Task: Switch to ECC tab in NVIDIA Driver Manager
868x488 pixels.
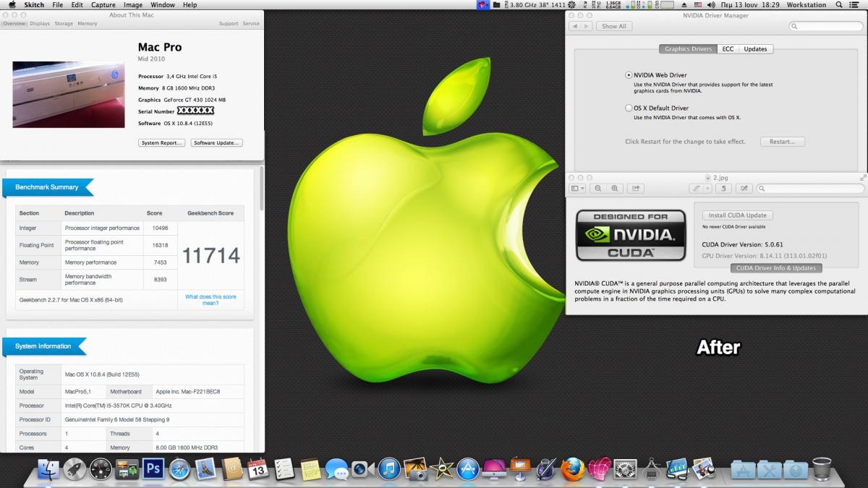Action: pyautogui.click(x=728, y=49)
